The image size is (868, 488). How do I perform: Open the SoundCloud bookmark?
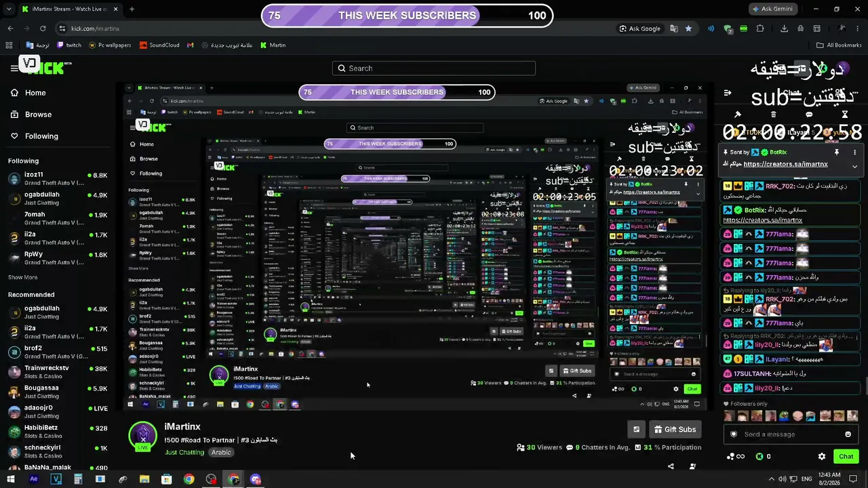click(159, 45)
